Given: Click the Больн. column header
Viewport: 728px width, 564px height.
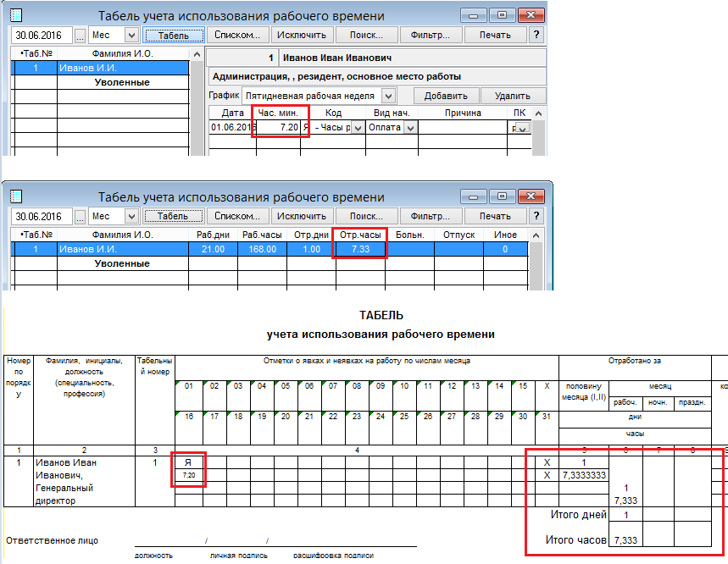Looking at the screenshot, I should click(x=410, y=235).
